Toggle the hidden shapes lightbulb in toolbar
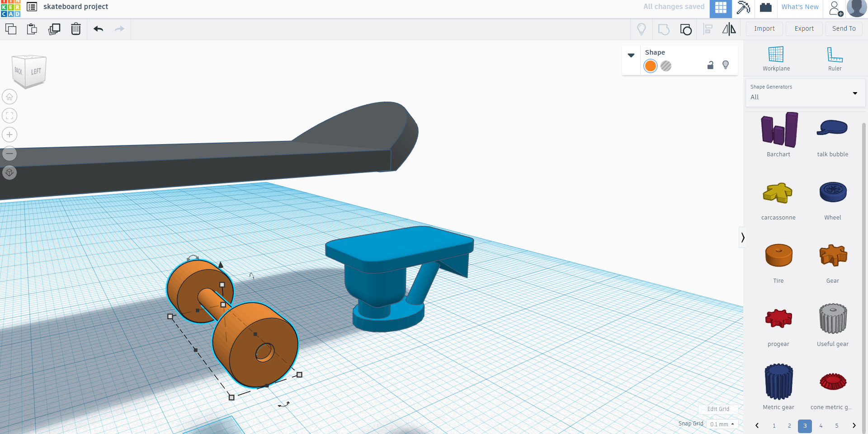This screenshot has height=434, width=868. click(642, 29)
